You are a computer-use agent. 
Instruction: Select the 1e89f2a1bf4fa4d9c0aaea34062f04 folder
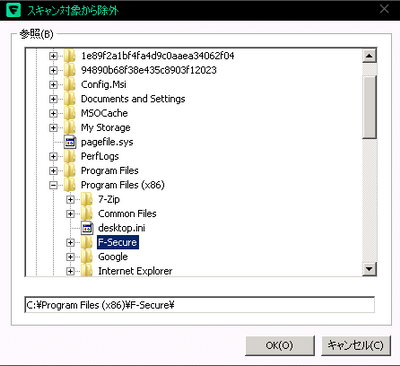coord(157,56)
